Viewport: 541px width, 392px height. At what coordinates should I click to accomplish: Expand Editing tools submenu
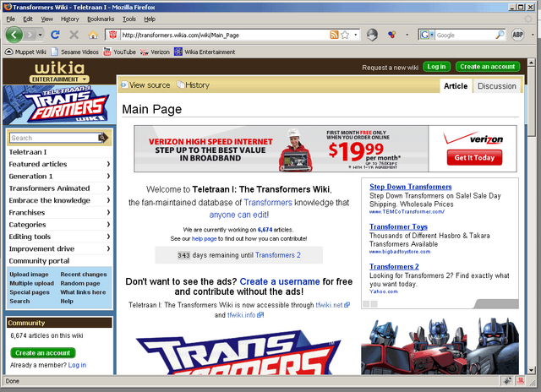[x=108, y=237]
